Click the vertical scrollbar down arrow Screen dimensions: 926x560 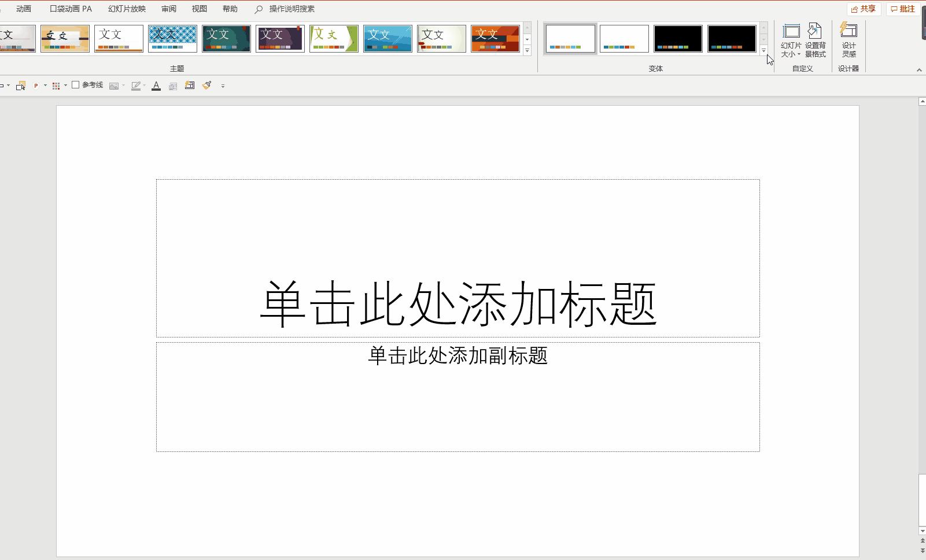[x=921, y=531]
